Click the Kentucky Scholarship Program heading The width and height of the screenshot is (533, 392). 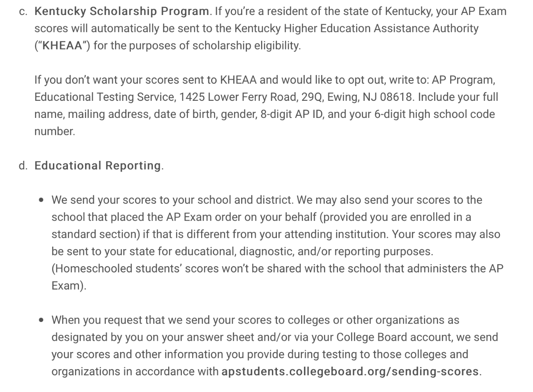click(x=122, y=11)
